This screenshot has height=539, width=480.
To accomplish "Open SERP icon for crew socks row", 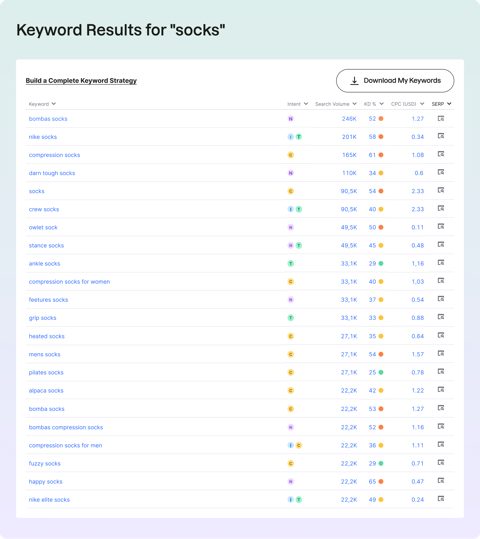I will pos(441,208).
